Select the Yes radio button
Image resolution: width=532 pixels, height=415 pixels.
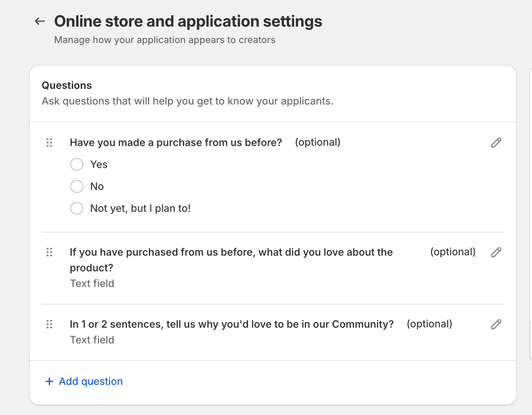pos(77,164)
